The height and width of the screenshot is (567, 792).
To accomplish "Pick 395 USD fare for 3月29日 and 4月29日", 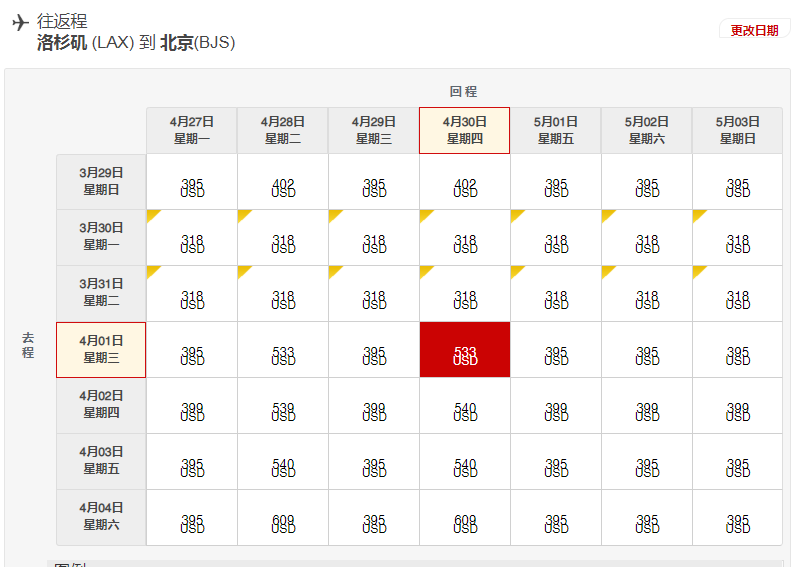I will click(374, 182).
